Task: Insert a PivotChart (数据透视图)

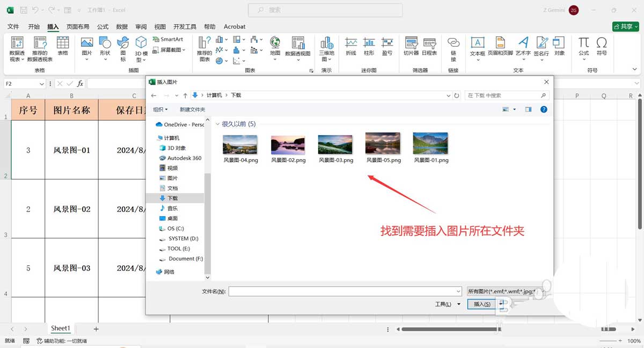Action: (298, 49)
